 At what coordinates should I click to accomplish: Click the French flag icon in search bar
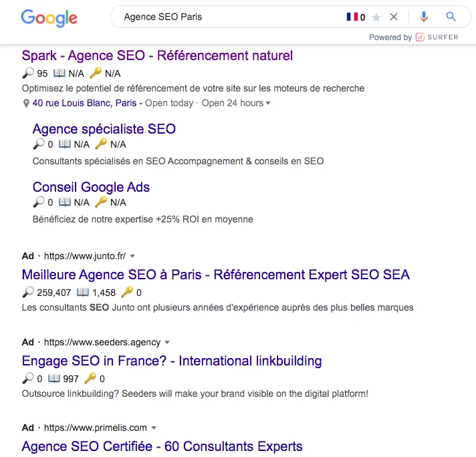352,17
